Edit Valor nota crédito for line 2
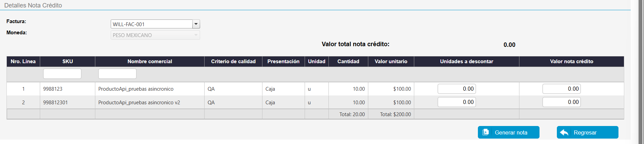 coord(561,102)
